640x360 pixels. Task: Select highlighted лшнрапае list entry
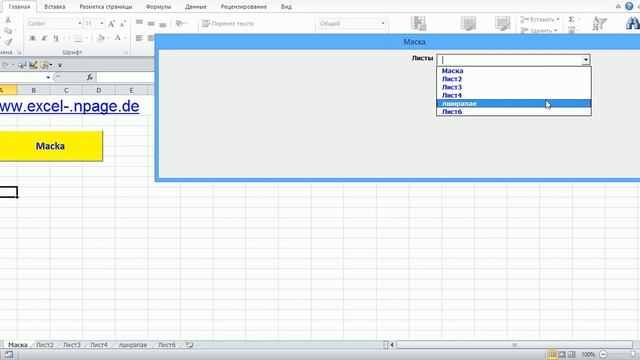pos(514,103)
